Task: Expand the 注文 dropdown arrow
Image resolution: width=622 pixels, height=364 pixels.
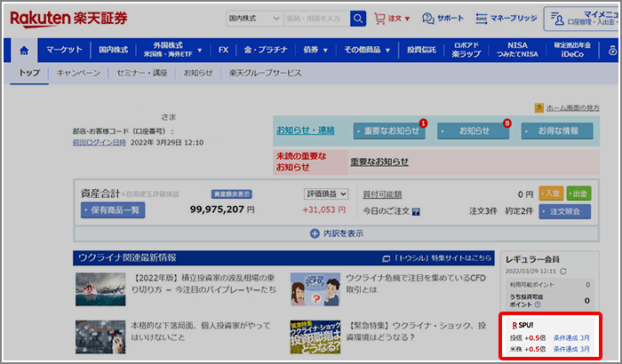Action: pos(407,19)
